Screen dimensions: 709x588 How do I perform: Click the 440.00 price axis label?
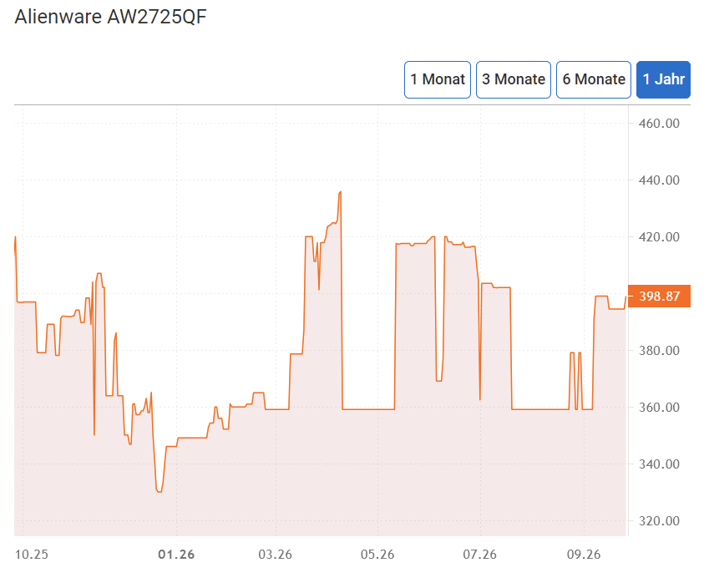coord(659,180)
